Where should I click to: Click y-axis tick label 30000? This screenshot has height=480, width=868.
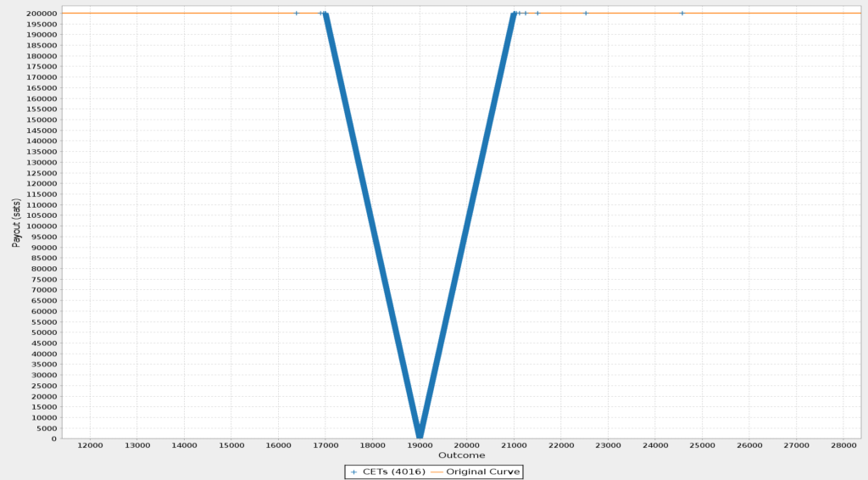[x=46, y=375]
